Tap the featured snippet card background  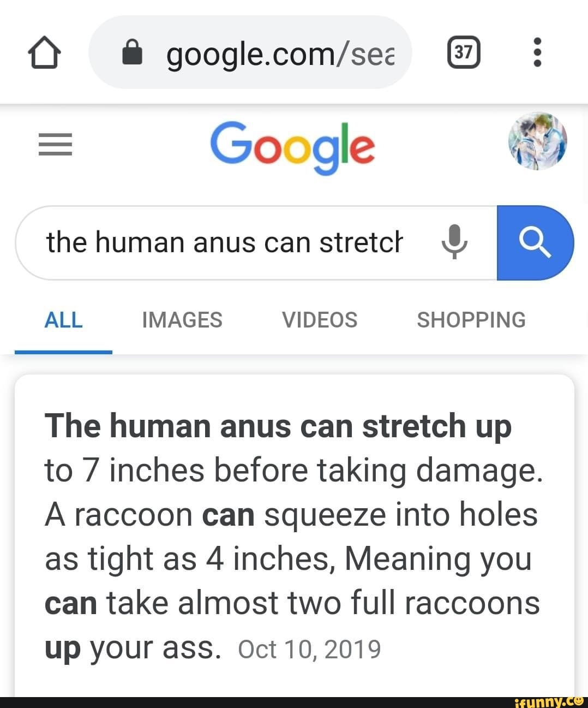[295, 536]
